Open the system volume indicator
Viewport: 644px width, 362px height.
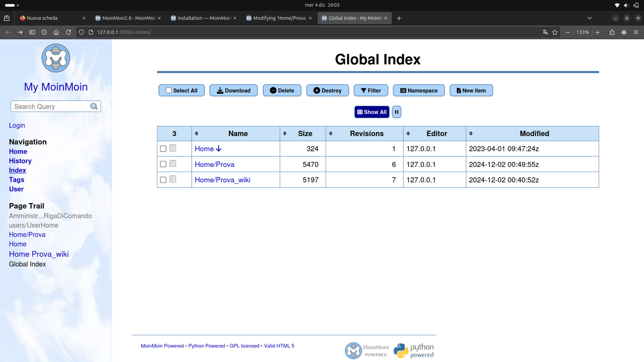626,5
